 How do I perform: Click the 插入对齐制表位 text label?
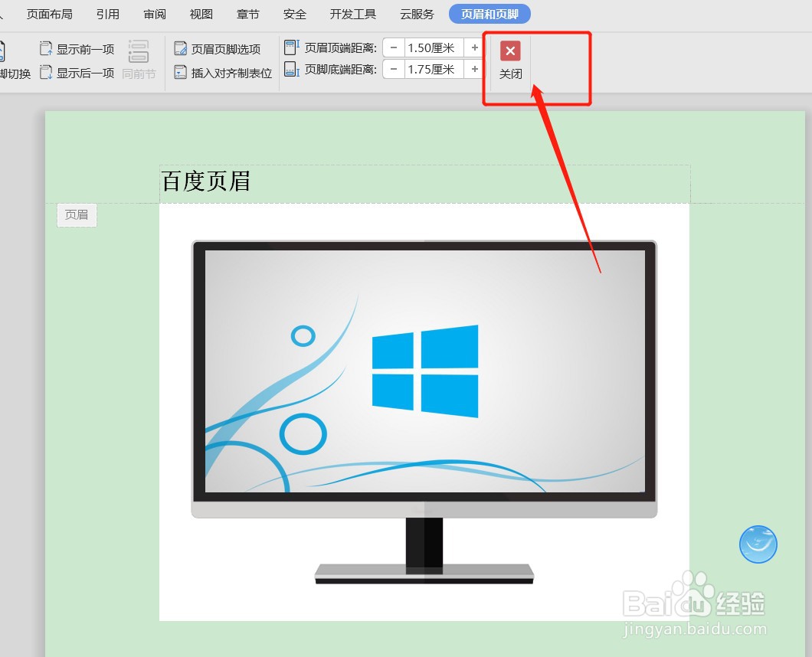(231, 73)
